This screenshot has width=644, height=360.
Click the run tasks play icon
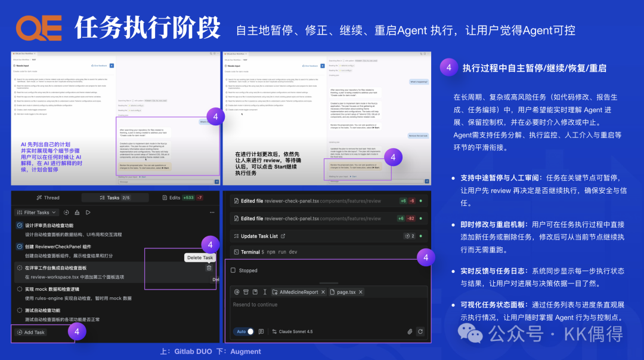click(88, 212)
